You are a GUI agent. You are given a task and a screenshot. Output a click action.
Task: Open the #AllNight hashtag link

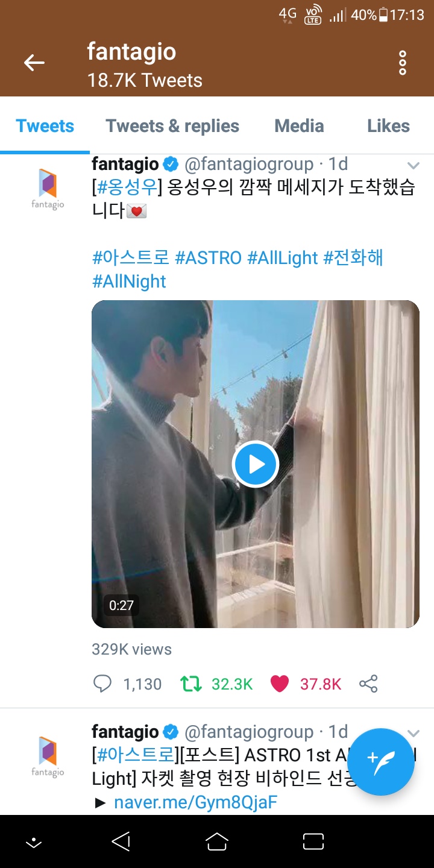[129, 281]
